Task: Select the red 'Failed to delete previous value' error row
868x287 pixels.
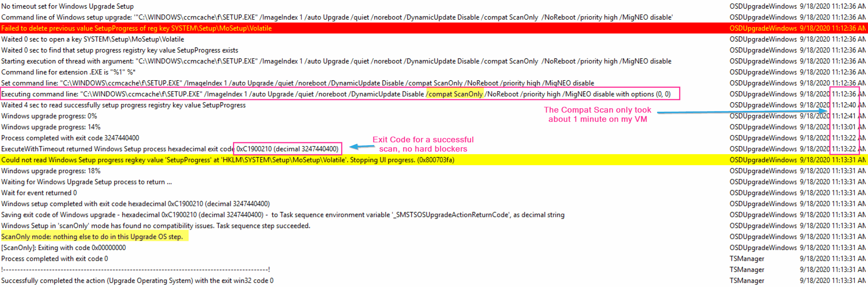Action: (x=136, y=28)
